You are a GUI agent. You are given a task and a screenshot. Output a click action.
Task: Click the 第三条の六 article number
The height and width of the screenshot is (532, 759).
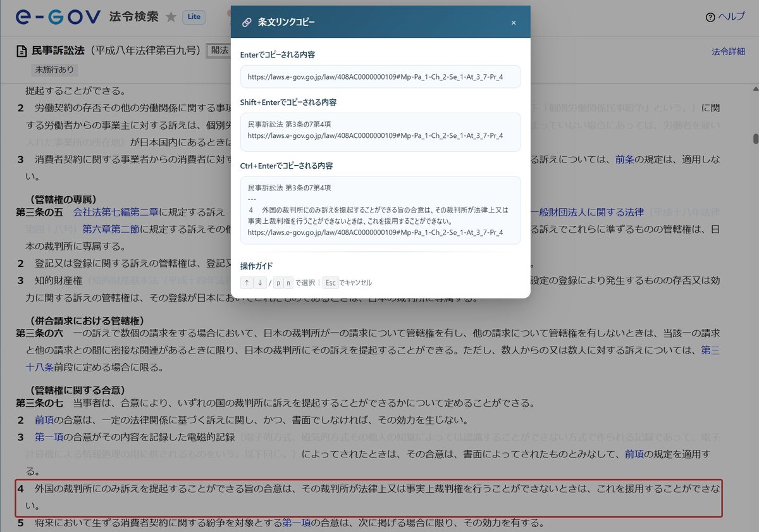tap(40, 333)
